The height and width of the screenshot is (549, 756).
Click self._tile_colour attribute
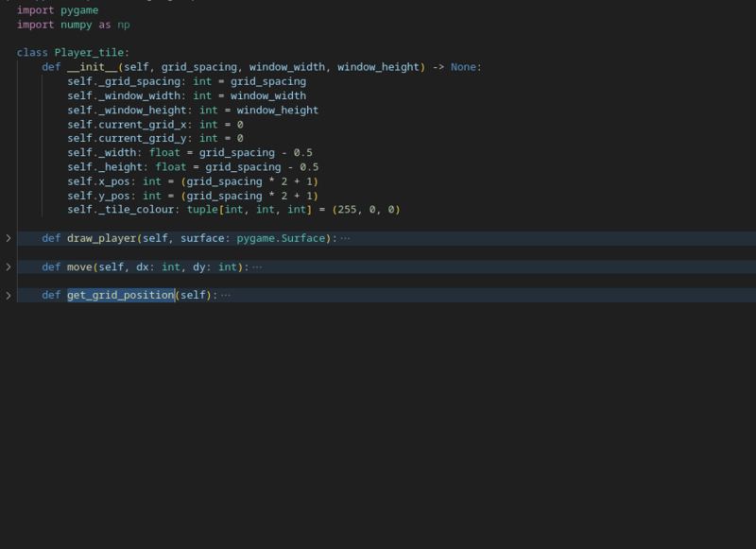[121, 210]
